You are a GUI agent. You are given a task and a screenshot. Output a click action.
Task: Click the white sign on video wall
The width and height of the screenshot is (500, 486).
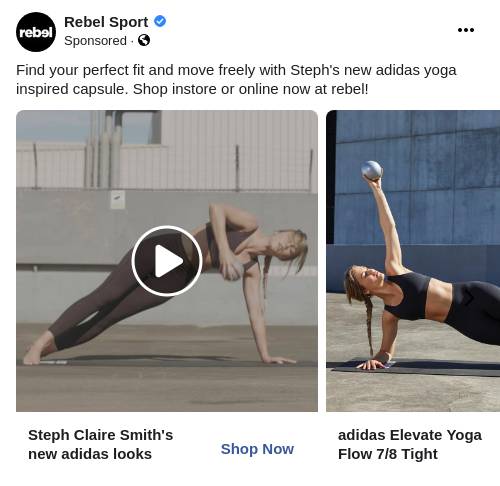pos(118,200)
